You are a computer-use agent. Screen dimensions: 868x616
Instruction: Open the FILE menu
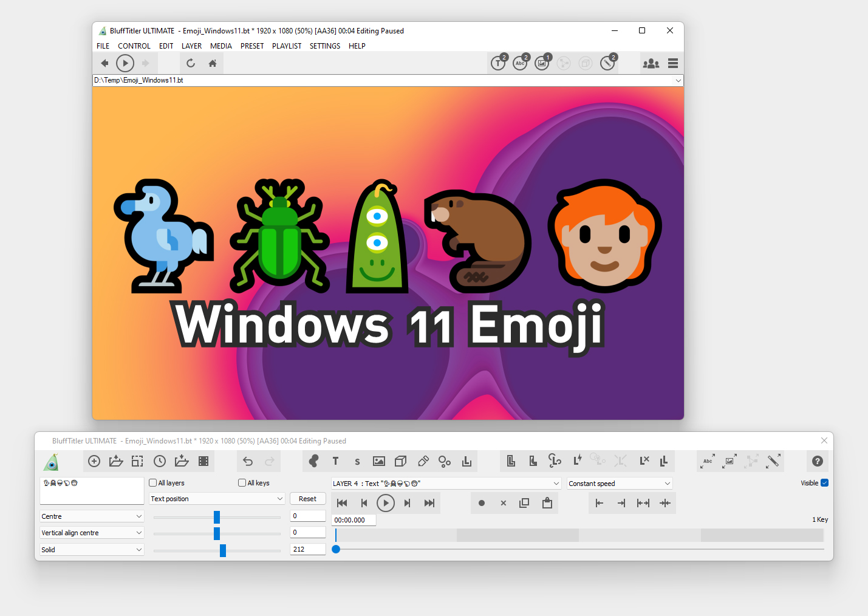tap(103, 46)
